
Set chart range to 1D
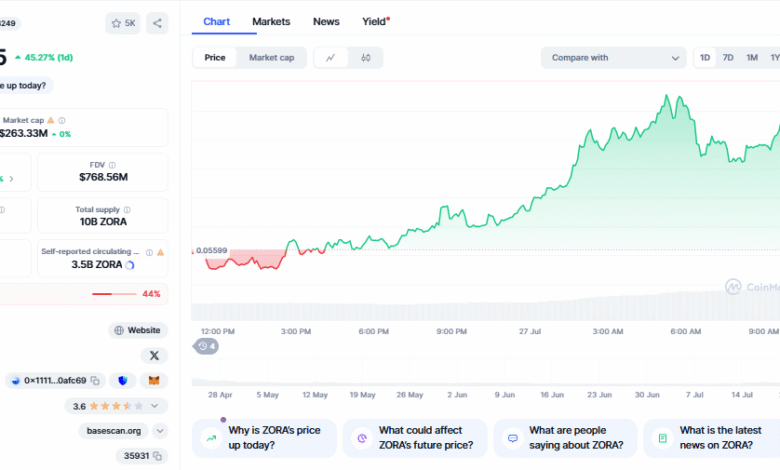(705, 58)
